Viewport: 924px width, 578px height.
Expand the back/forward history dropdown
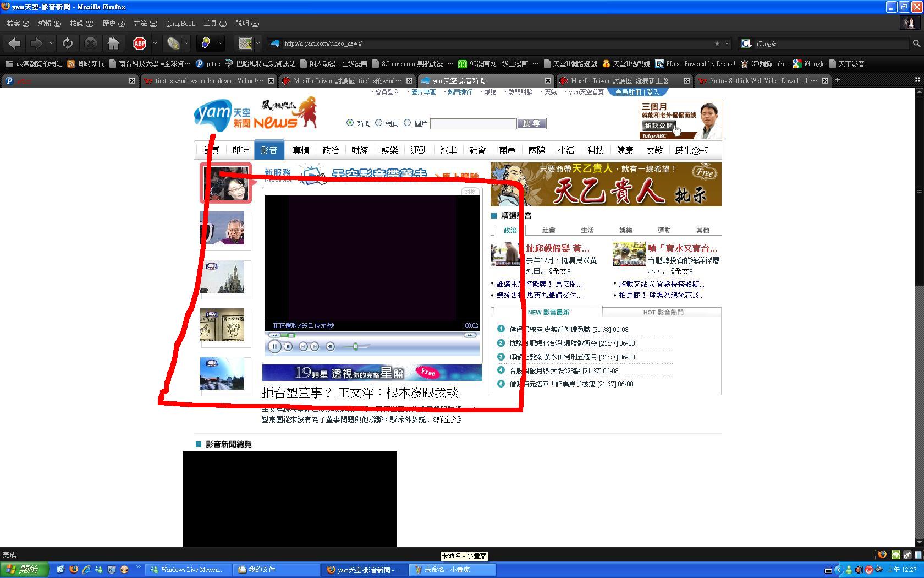[x=52, y=43]
